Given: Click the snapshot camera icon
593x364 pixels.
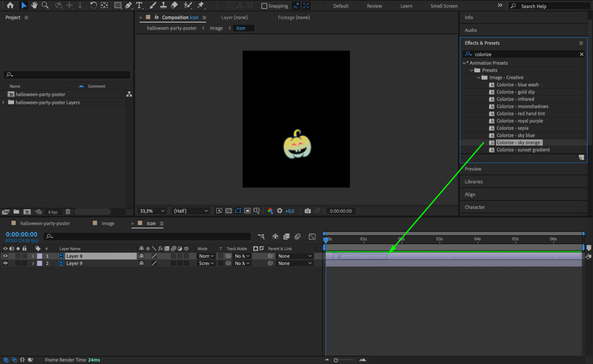Looking at the screenshot, I should 308,211.
